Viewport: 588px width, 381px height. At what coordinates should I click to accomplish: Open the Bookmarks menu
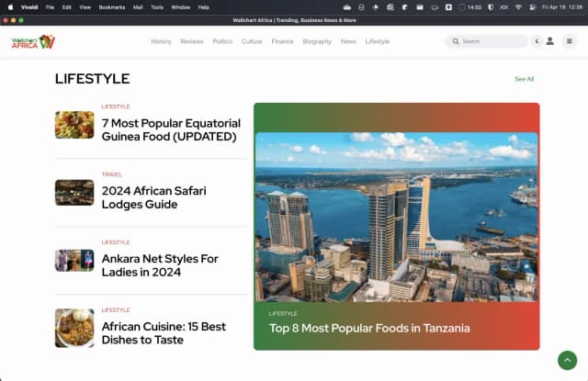pos(111,6)
